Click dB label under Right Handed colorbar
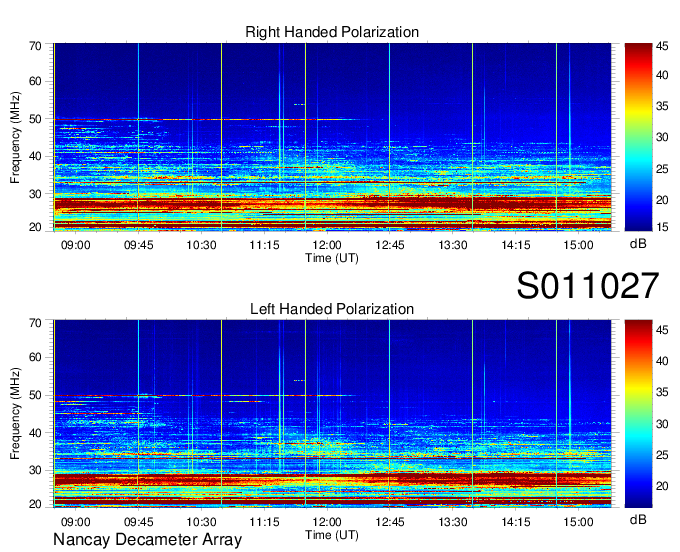The width and height of the screenshot is (680, 552). tap(638, 244)
